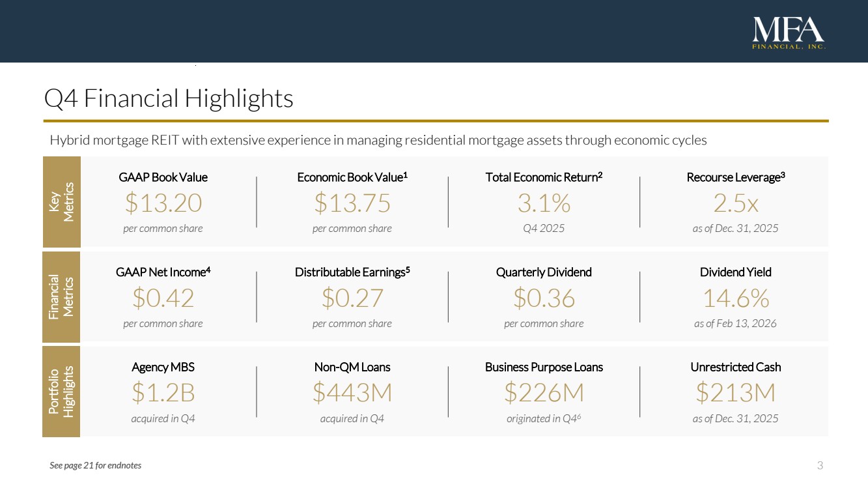Select the Financial Metrics side label

(61, 296)
